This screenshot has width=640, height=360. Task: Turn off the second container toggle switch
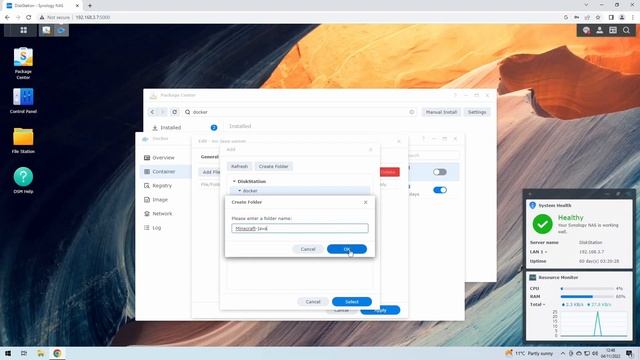tap(440, 190)
